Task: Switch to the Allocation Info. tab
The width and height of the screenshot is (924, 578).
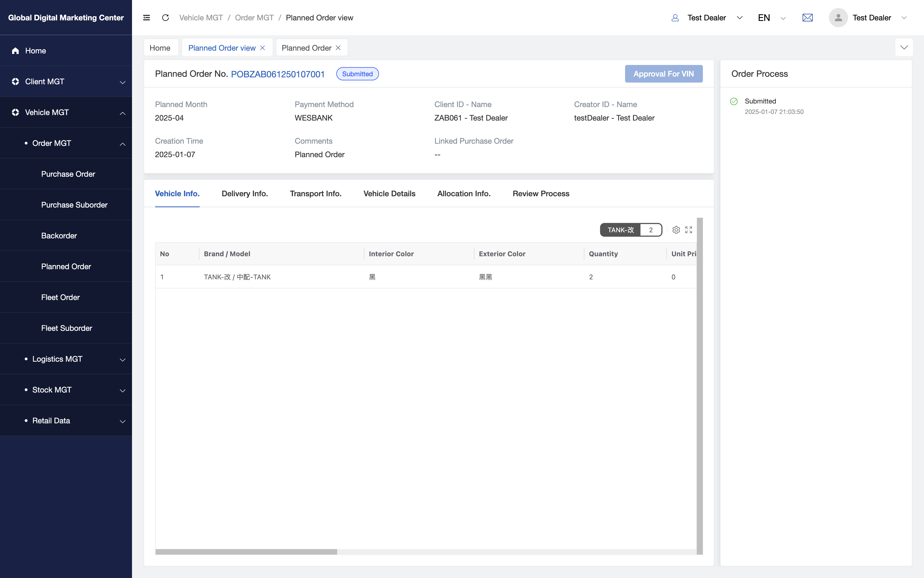Action: click(464, 193)
